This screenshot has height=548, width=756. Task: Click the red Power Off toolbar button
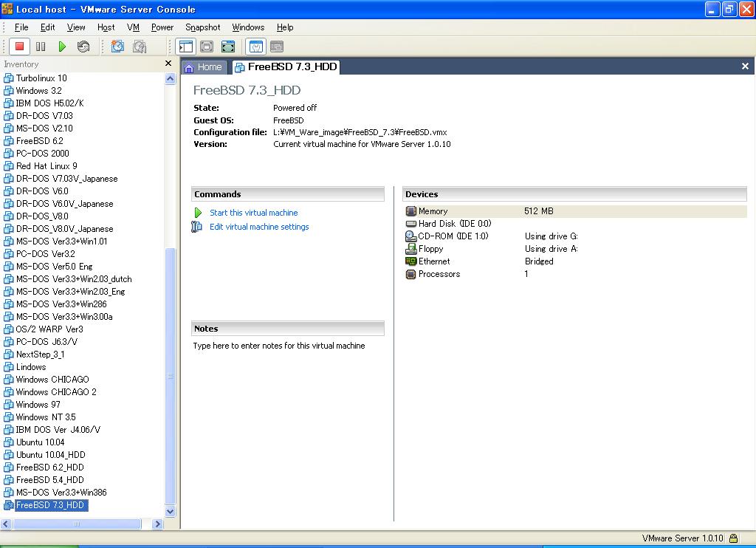tap(19, 47)
